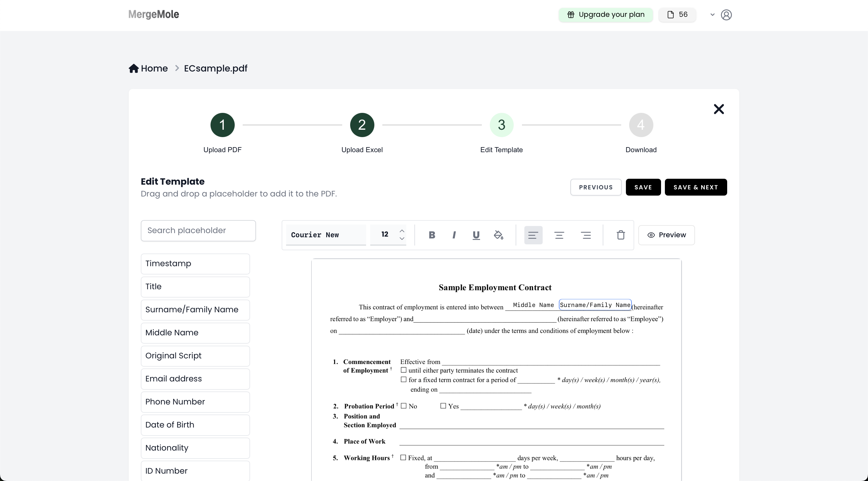
Task: Check the 'fixed term contract' box
Action: 403,379
